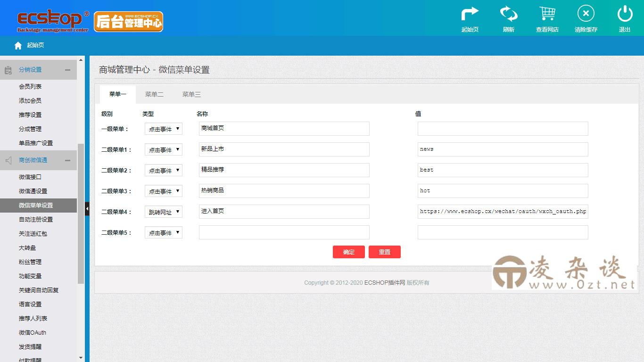This screenshot has height=362, width=644.
Task: Click the red 确定 button
Action: [349, 252]
